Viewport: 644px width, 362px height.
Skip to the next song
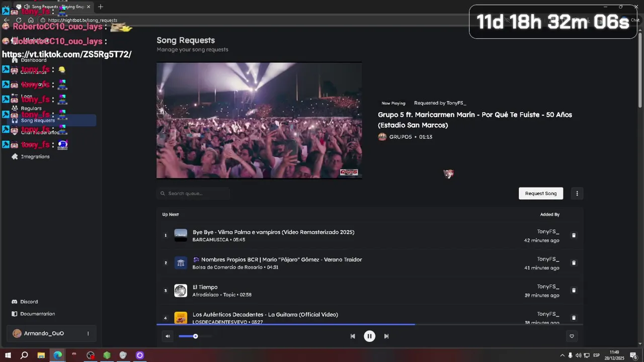point(386,336)
